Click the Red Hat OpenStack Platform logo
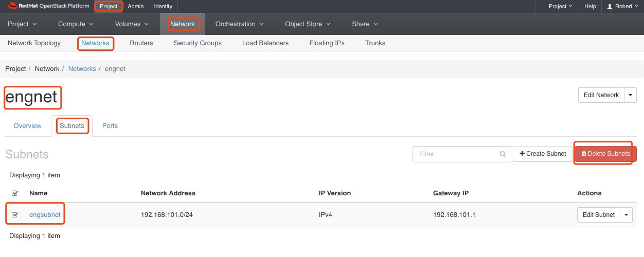644x257 pixels. click(x=48, y=6)
